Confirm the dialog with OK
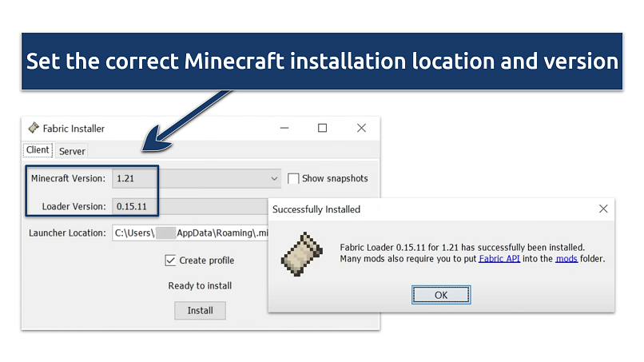 click(441, 295)
